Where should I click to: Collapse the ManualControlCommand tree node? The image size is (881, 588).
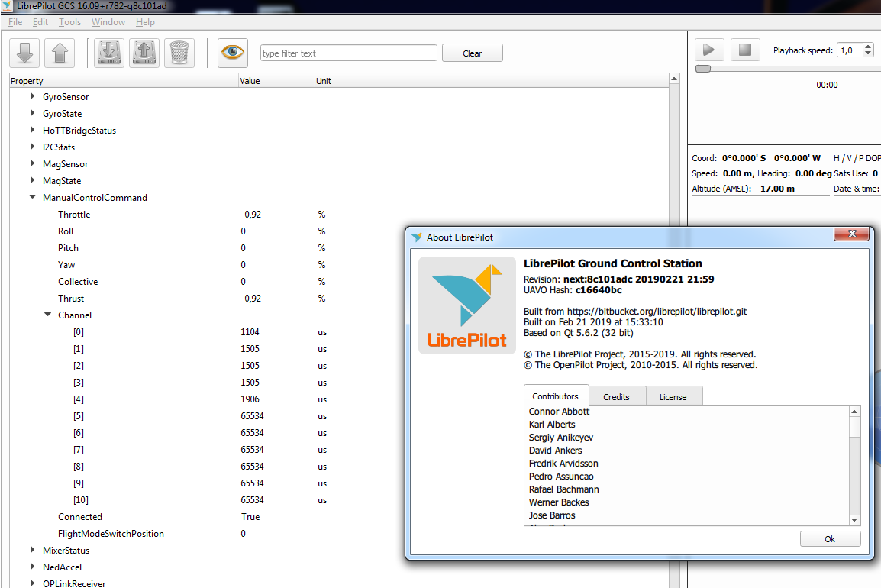(x=33, y=197)
